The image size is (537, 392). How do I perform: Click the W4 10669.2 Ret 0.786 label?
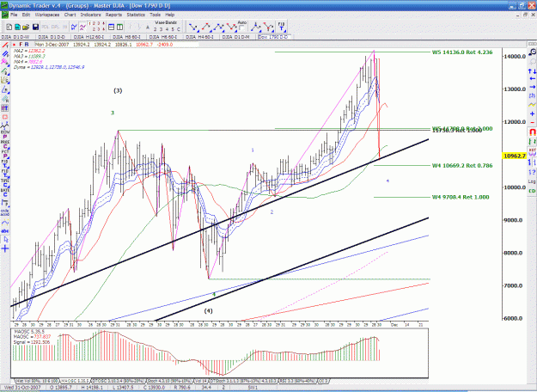tap(462, 166)
